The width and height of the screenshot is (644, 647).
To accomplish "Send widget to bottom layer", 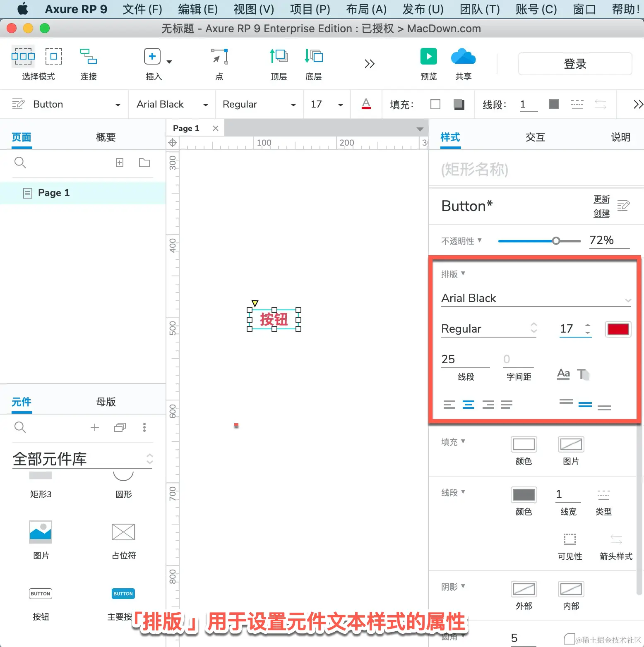I will coord(314,56).
